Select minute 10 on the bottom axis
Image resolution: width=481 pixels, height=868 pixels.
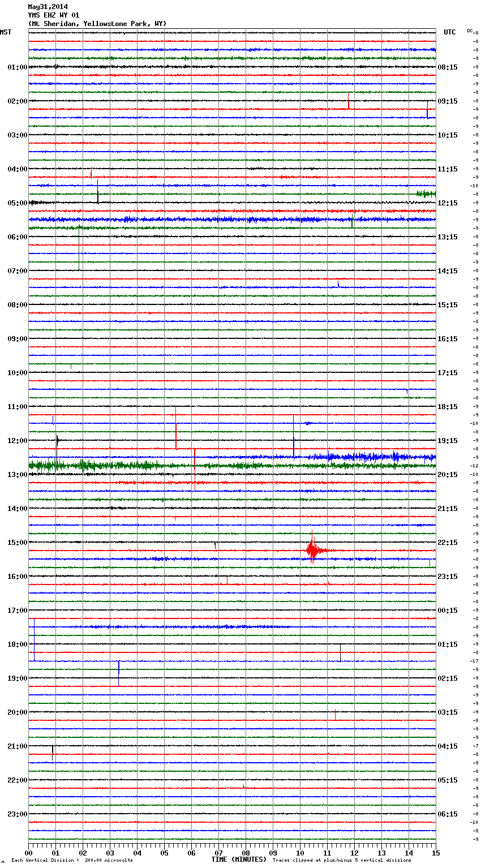300,853
